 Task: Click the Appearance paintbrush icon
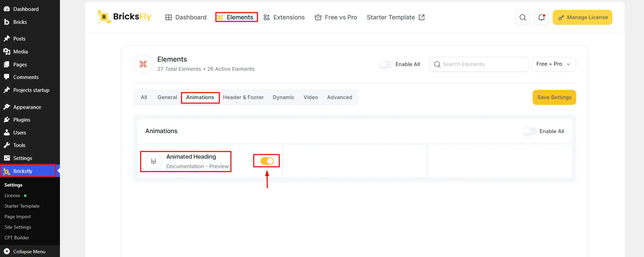pos(7,107)
